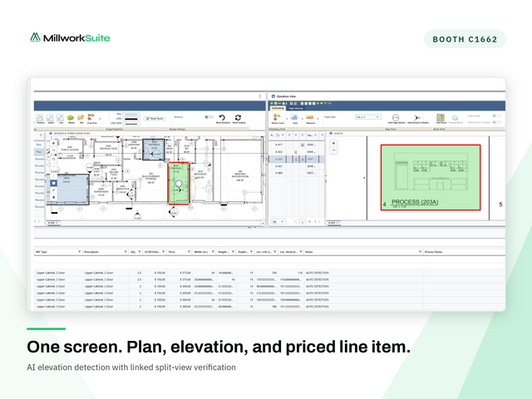Screen dimensions: 532x399
Task: Go to the previous page in the sheet list
Action: pyautogui.click(x=296, y=222)
